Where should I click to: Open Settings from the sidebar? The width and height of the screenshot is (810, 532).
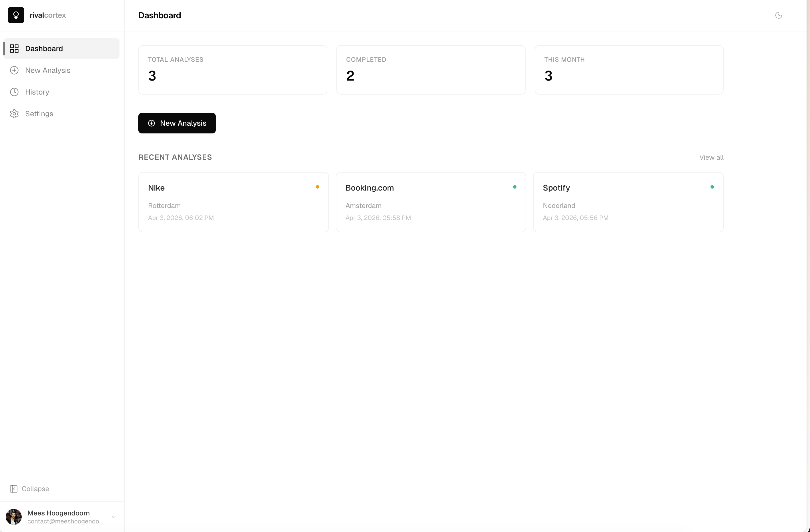(x=39, y=114)
